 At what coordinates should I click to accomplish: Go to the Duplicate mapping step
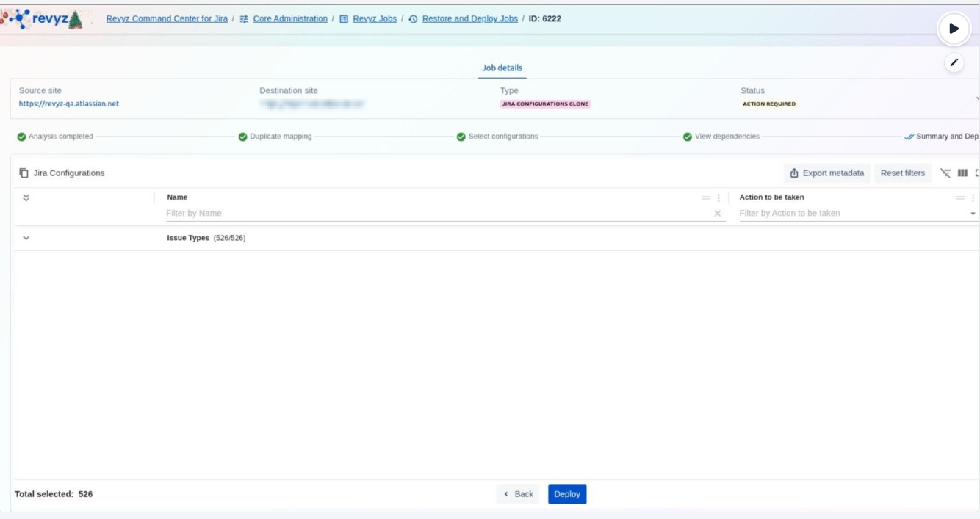275,137
